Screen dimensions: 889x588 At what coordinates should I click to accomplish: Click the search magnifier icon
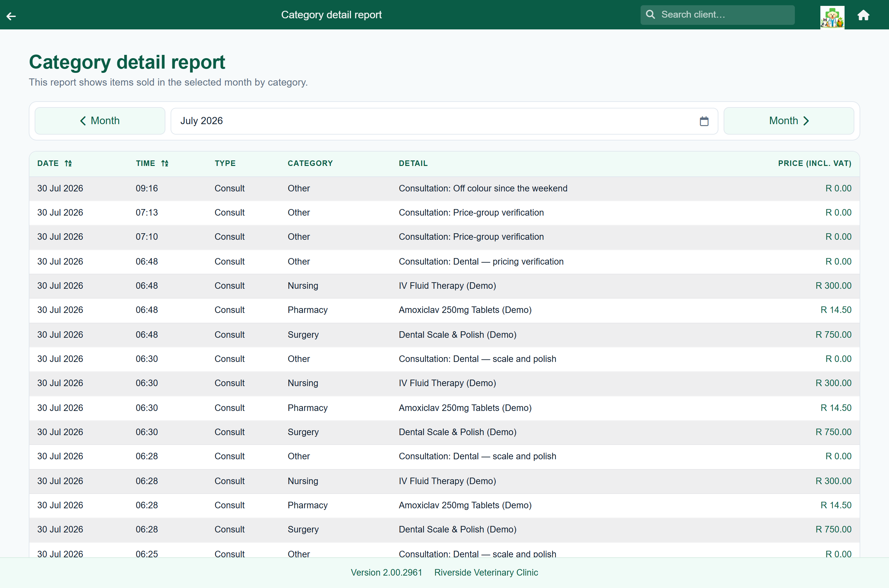(x=650, y=15)
